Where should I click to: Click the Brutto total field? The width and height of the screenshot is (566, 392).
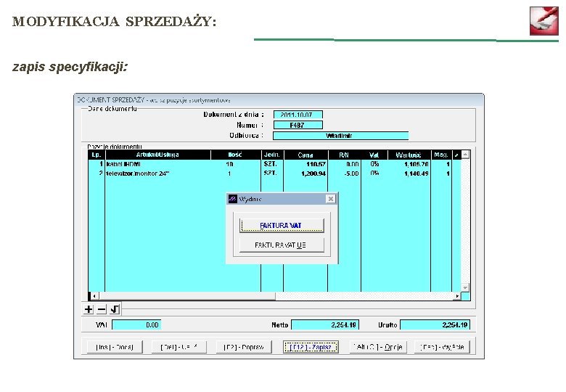click(435, 325)
